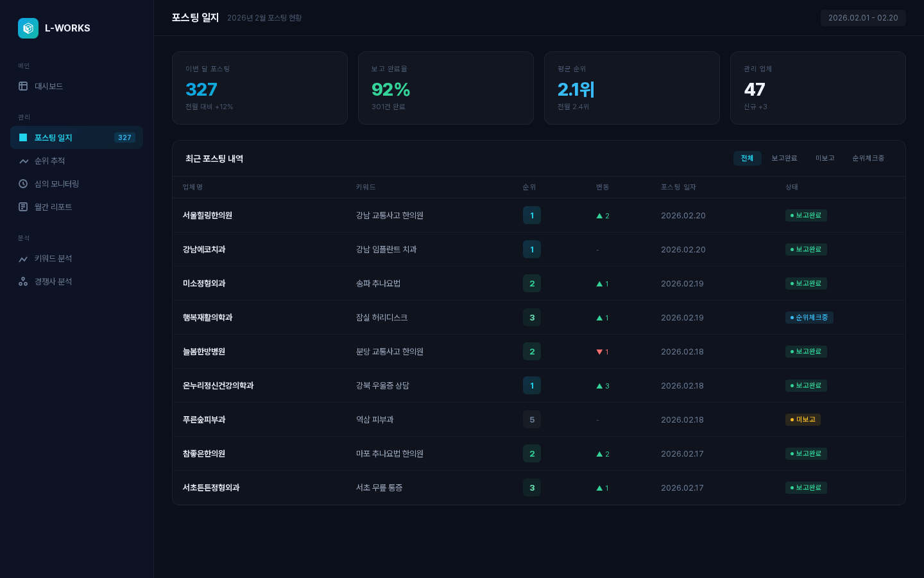
Task: Open the 2026.02.01 - 02.20 date range selector
Action: point(863,18)
